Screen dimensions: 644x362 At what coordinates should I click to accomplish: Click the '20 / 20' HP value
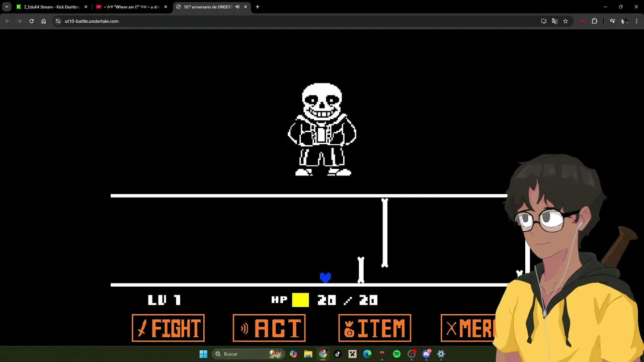[347, 300]
